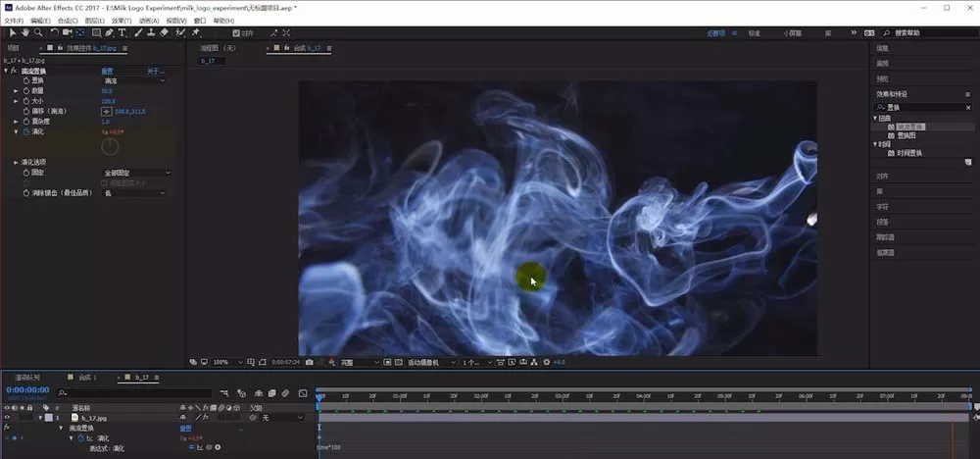This screenshot has width=980, height=459.
Task: Select the Hand tool in toolbar
Action: 25,32
